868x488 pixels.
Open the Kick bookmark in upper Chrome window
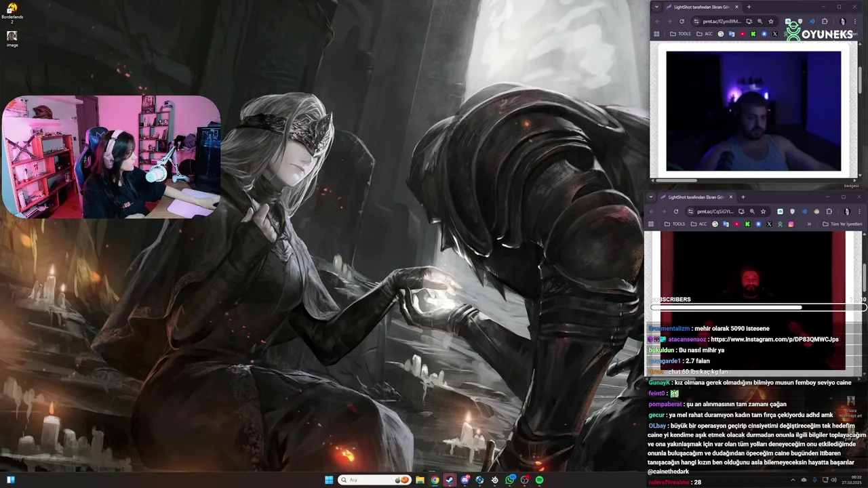pyautogui.click(x=753, y=34)
